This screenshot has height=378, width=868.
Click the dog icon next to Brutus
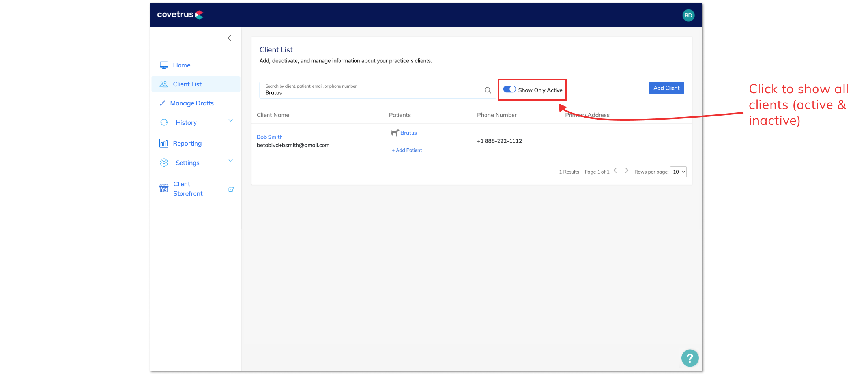(x=395, y=133)
